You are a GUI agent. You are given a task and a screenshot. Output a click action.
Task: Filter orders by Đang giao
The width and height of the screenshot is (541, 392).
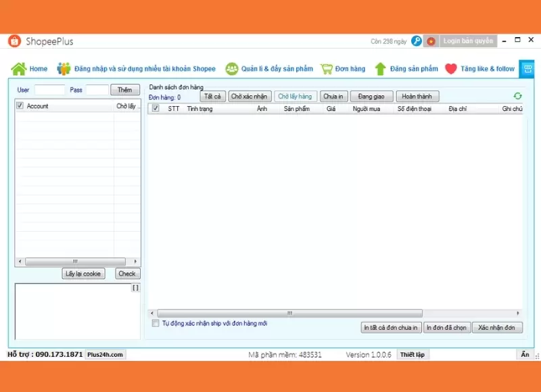click(x=371, y=96)
